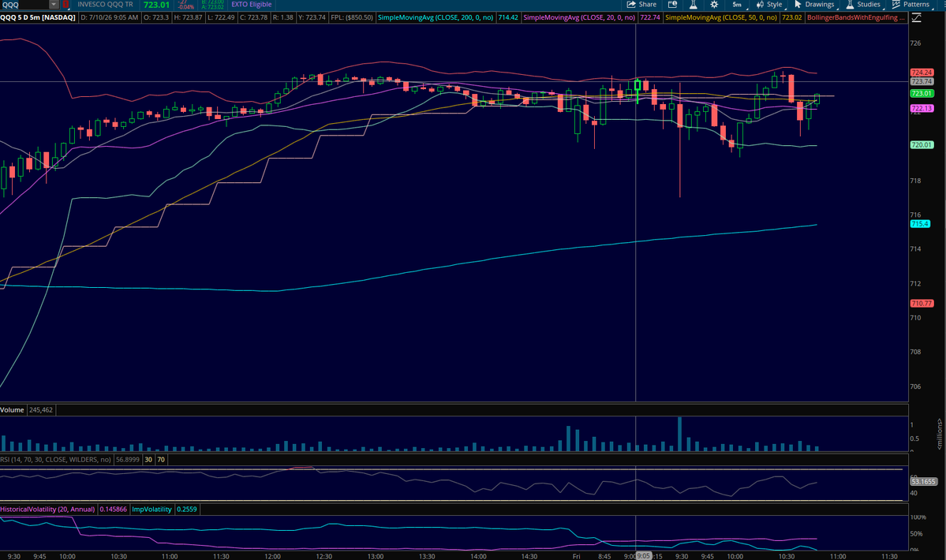Click the HistoricalVolatility (20, Annual) label
Image resolution: width=946 pixels, height=560 pixels.
point(47,510)
